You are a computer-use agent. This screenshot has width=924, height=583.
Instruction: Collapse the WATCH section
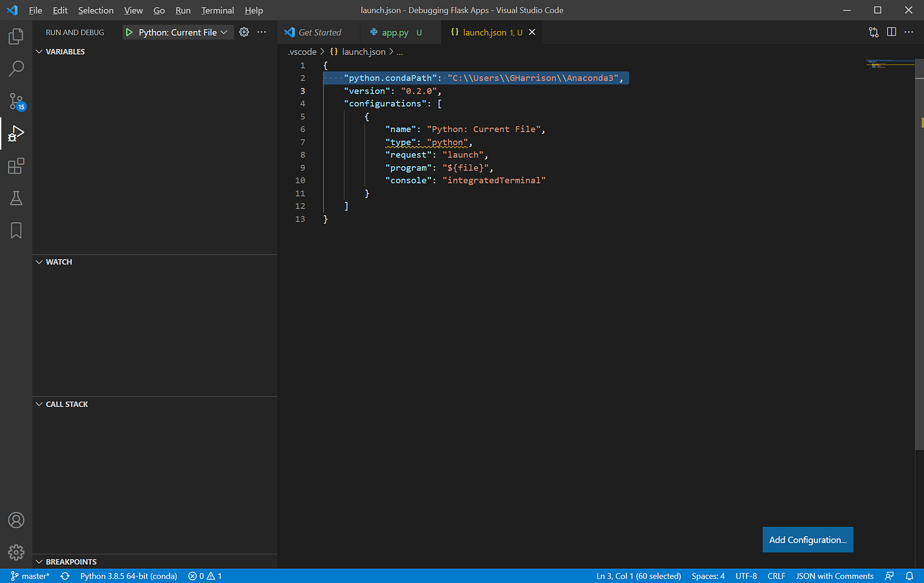coord(40,262)
